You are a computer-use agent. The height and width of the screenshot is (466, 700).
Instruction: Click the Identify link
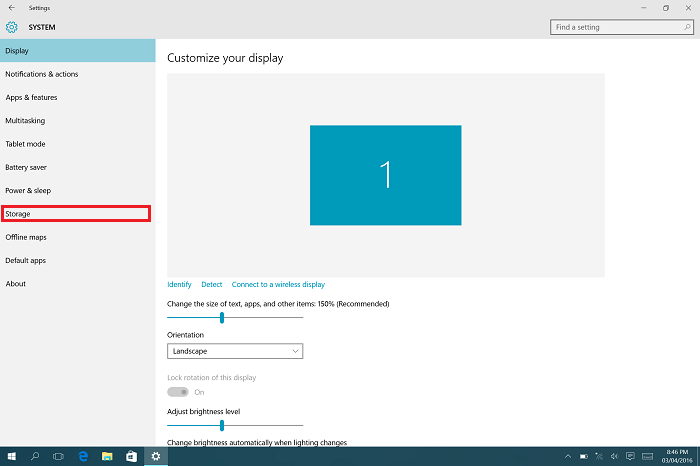click(179, 284)
